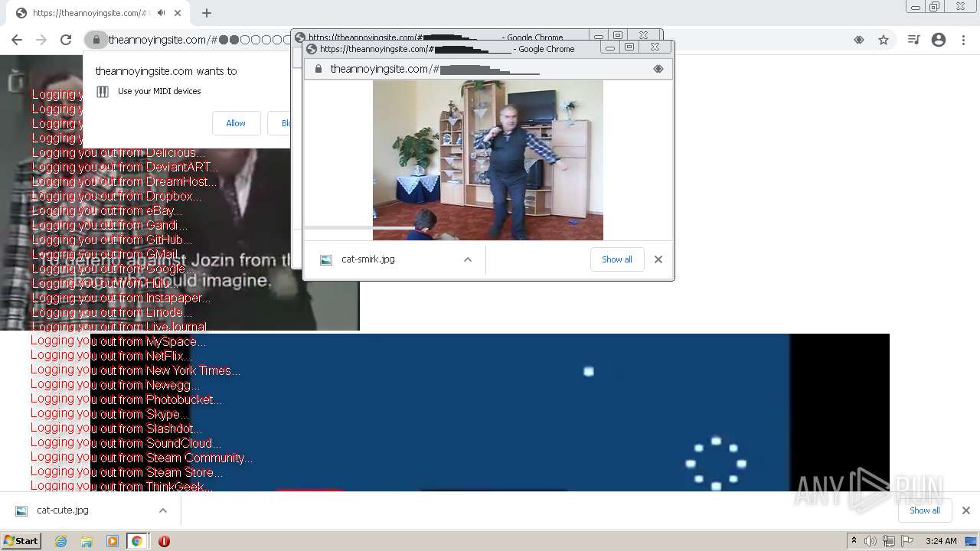980x551 pixels.
Task: Show hidden system tray icons
Action: pyautogui.click(x=854, y=541)
